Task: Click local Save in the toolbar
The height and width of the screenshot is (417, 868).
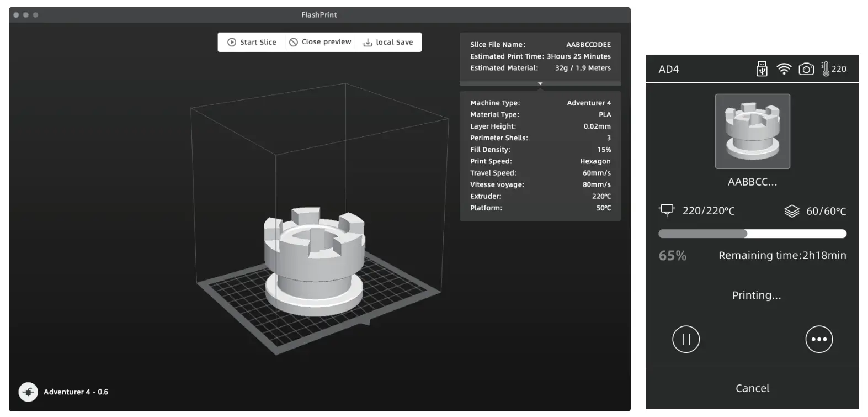Action: point(388,42)
